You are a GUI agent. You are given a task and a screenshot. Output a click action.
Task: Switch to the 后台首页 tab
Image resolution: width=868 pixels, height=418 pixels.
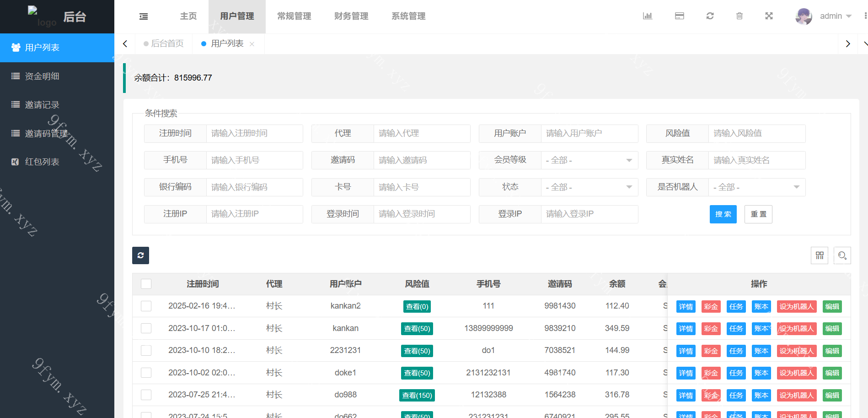pos(163,44)
